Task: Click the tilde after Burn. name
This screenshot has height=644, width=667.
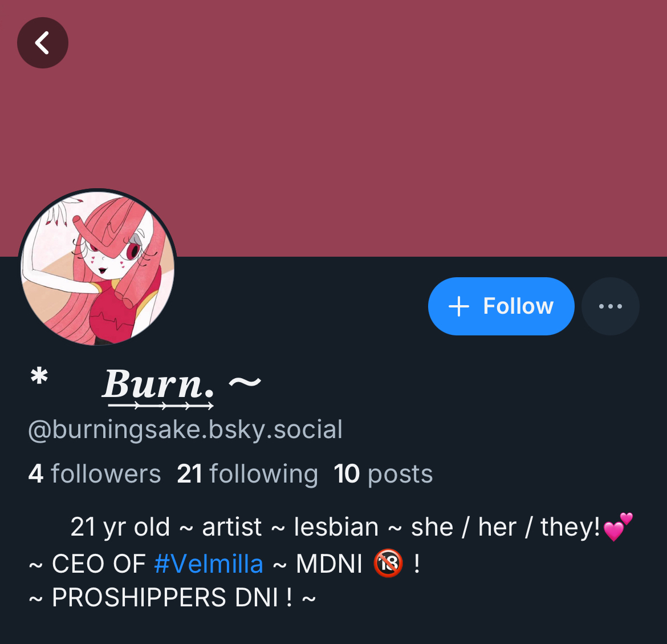Action: 245,382
